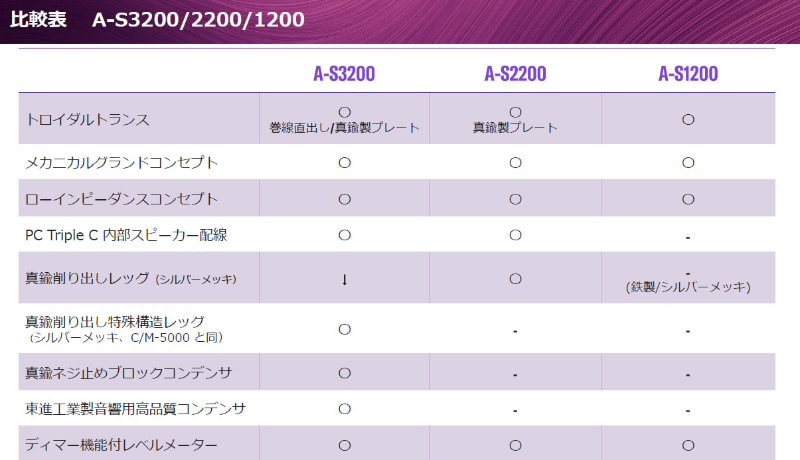Click the A-S3200 circle for ローインピーダンスコンセプト
The height and width of the screenshot is (460, 800).
[x=344, y=199]
